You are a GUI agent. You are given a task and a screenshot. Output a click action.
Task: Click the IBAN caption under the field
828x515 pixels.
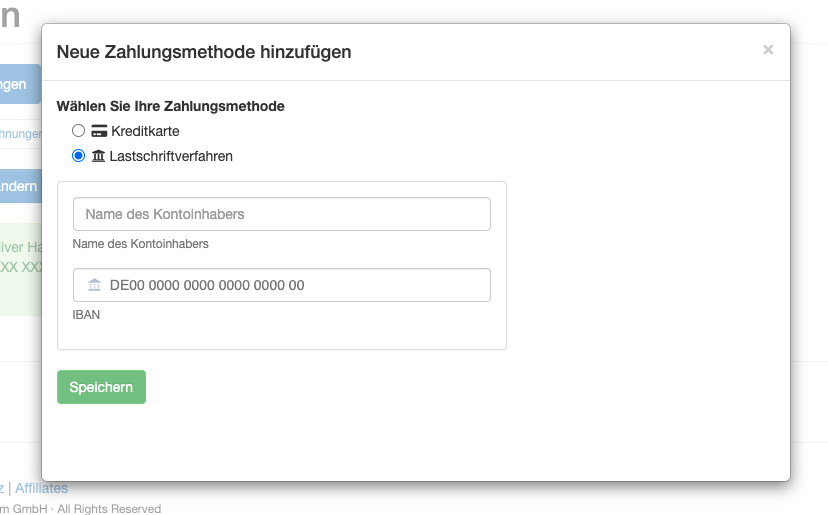pyautogui.click(x=87, y=314)
